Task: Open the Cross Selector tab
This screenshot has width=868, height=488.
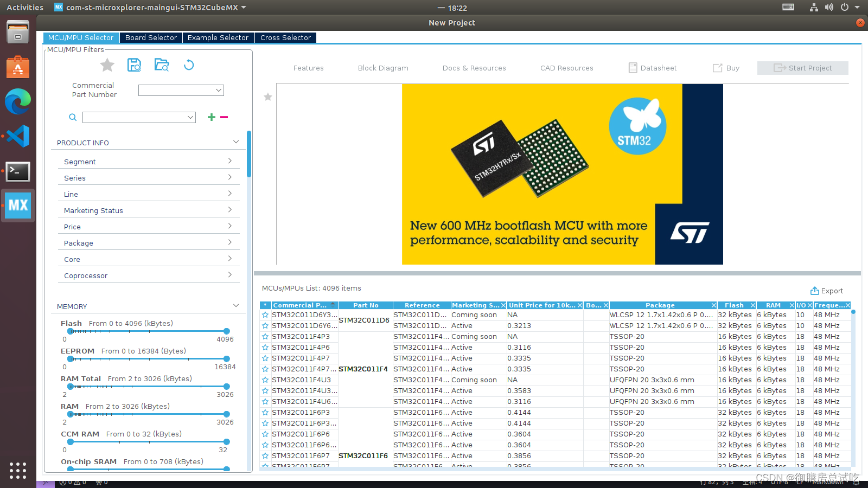Action: pyautogui.click(x=285, y=37)
